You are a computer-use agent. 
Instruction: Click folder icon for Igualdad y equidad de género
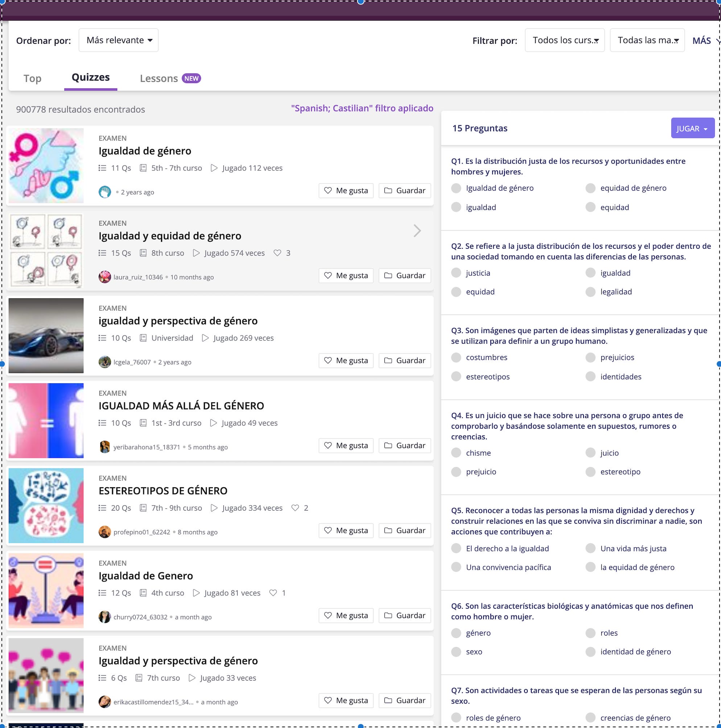[388, 276]
